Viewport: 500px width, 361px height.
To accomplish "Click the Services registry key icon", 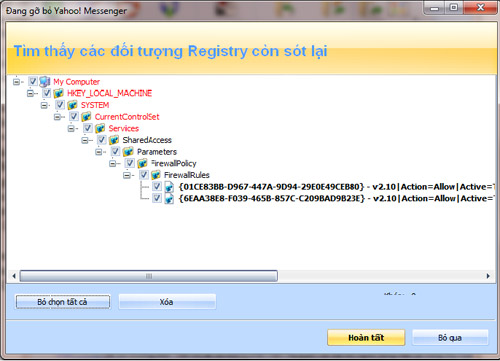I will click(x=100, y=128).
